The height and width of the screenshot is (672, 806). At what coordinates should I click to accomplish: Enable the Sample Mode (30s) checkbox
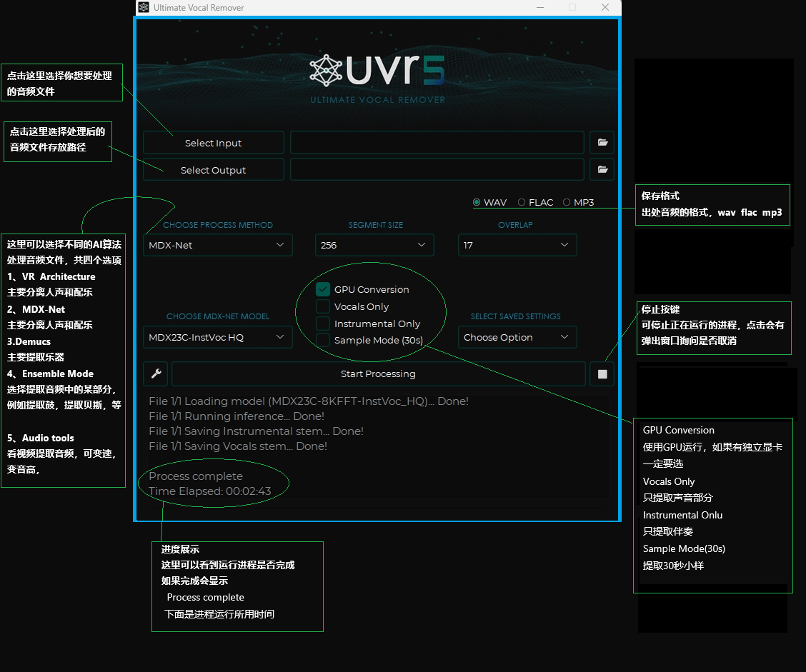click(x=323, y=340)
